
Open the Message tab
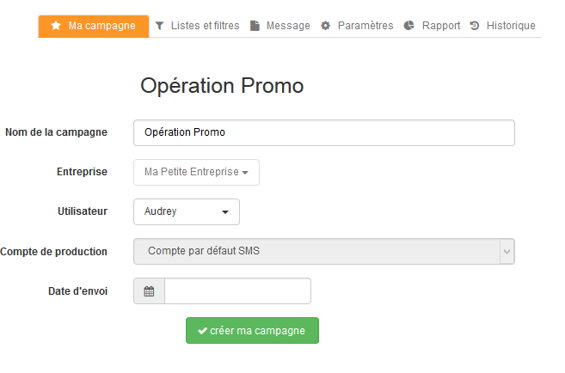(x=280, y=26)
